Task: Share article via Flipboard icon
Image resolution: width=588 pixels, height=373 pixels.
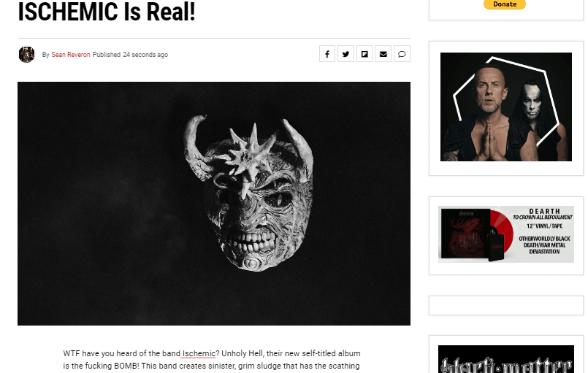Action: 364,54
